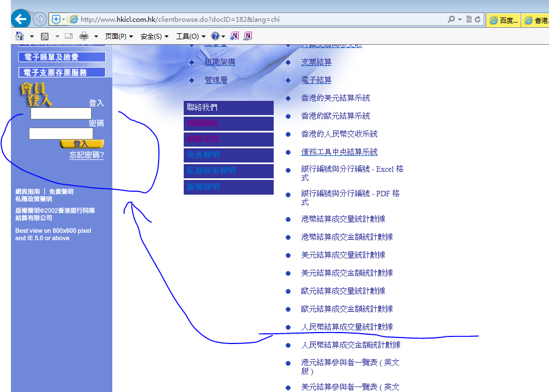Open 香港的人民幣交收系統 list entry
The image size is (549, 392).
point(339,134)
